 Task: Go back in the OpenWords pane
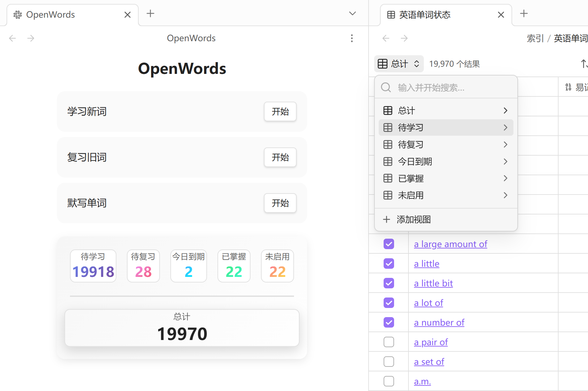pyautogui.click(x=12, y=38)
